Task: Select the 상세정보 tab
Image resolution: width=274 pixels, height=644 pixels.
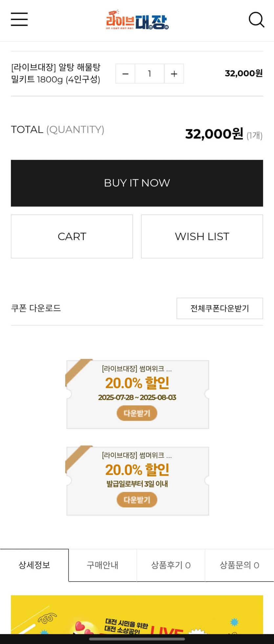Action: [34, 565]
